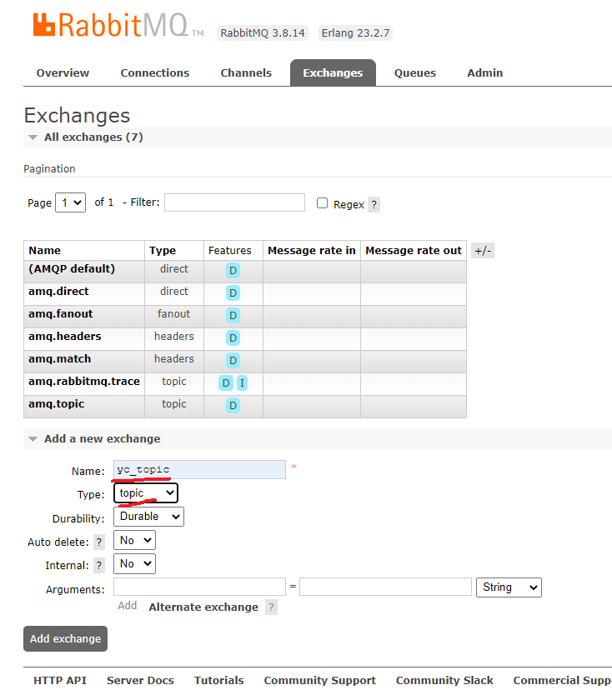Toggle columns with the +/- button
This screenshot has width=612, height=700.
tap(483, 251)
